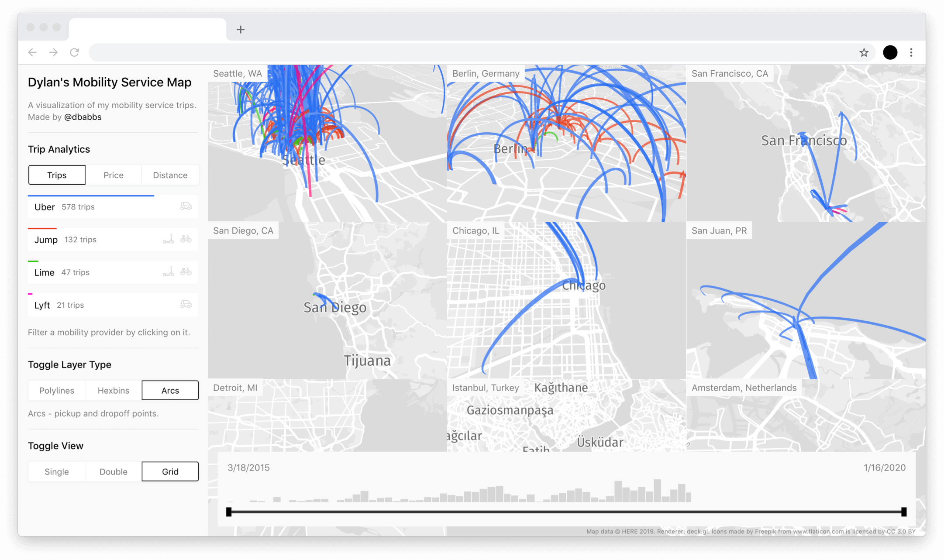Click the browser forward arrow

(x=53, y=52)
